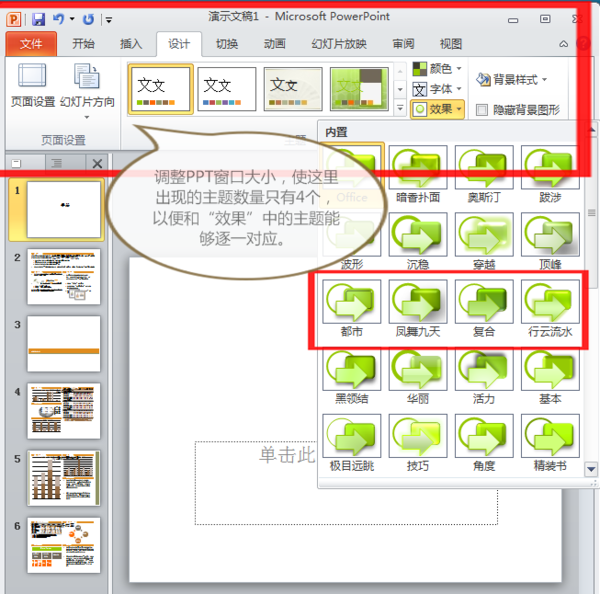Select slide 2 thumbnail
This screenshot has height=594, width=600.
tap(64, 276)
